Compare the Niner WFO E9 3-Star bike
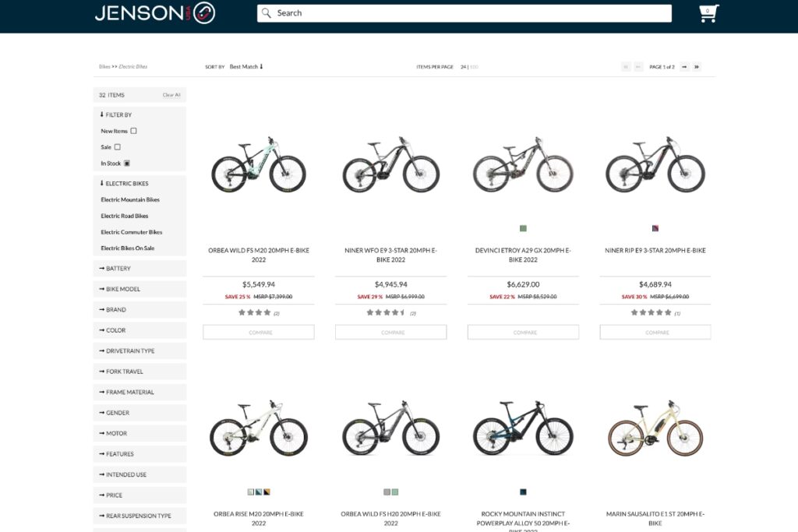 coord(391,332)
